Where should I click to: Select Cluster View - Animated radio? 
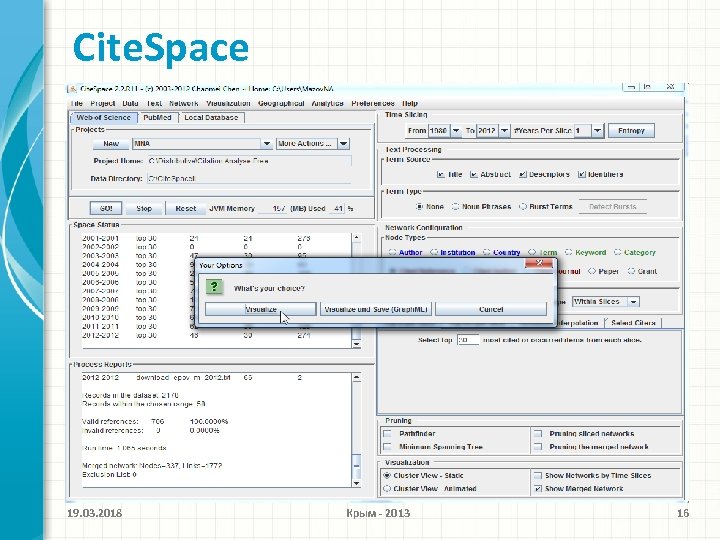pos(387,489)
